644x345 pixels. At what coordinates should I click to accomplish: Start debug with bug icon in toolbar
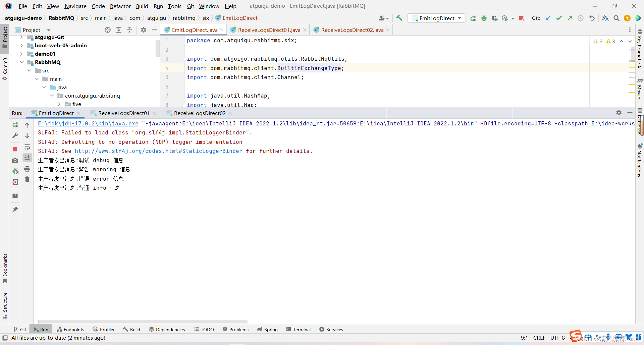click(x=484, y=18)
